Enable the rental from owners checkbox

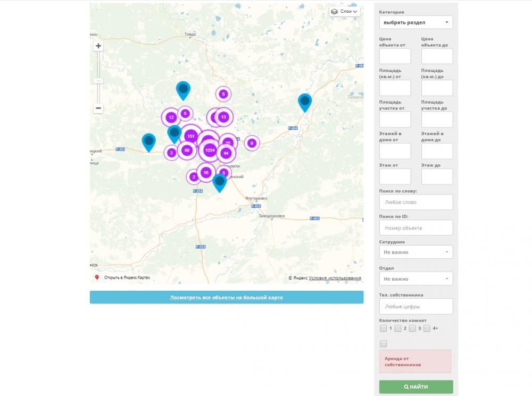pyautogui.click(x=384, y=344)
